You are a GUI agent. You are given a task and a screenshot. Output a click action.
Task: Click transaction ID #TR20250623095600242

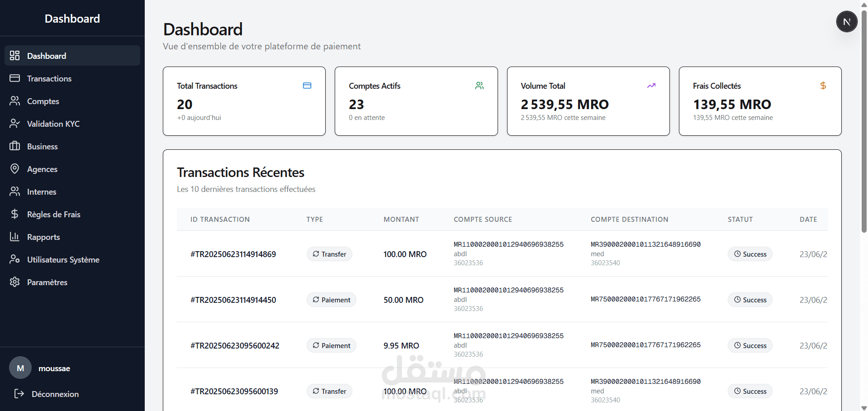(235, 345)
